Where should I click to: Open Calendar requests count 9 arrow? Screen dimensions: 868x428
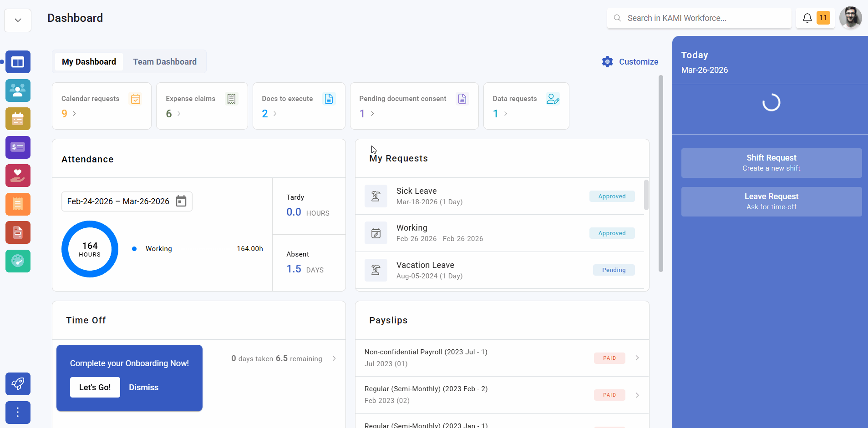(x=74, y=114)
